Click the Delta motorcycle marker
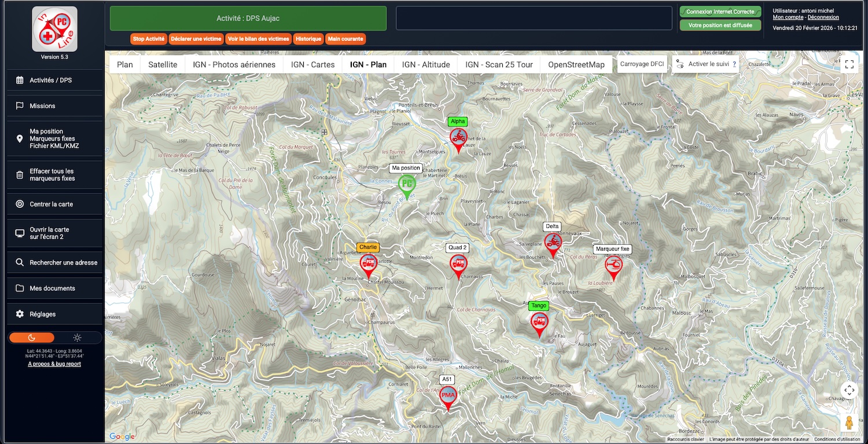Viewport: 868px width, 444px height. pyautogui.click(x=553, y=243)
